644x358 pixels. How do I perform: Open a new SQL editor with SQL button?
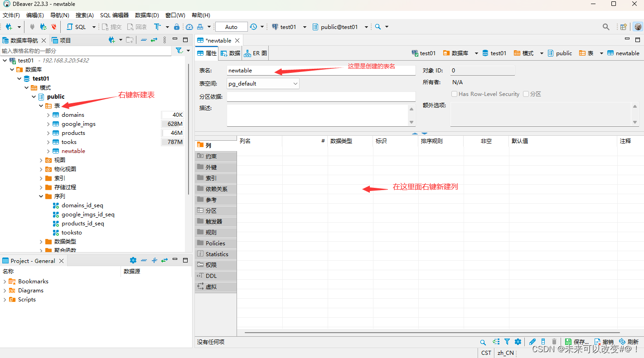pyautogui.click(x=76, y=27)
